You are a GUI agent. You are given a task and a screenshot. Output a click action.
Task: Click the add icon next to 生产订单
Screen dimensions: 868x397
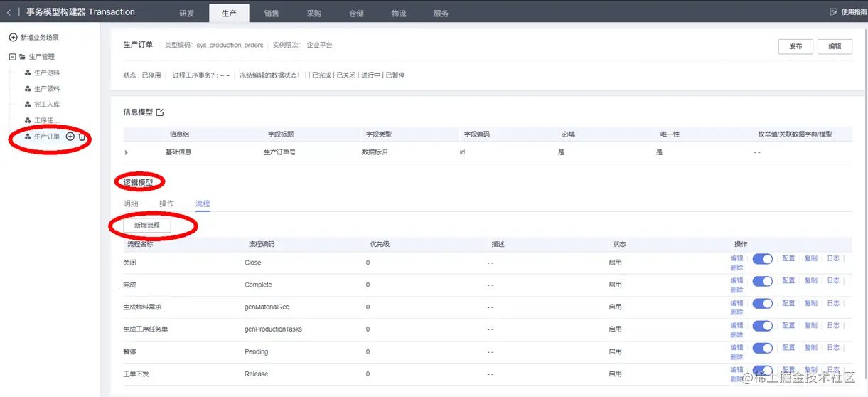[x=70, y=137]
